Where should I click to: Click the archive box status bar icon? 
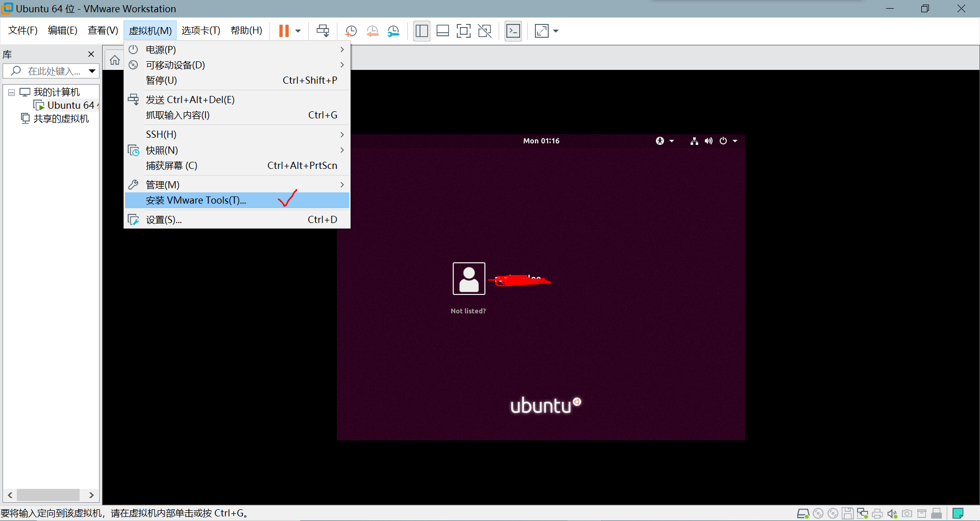922,513
